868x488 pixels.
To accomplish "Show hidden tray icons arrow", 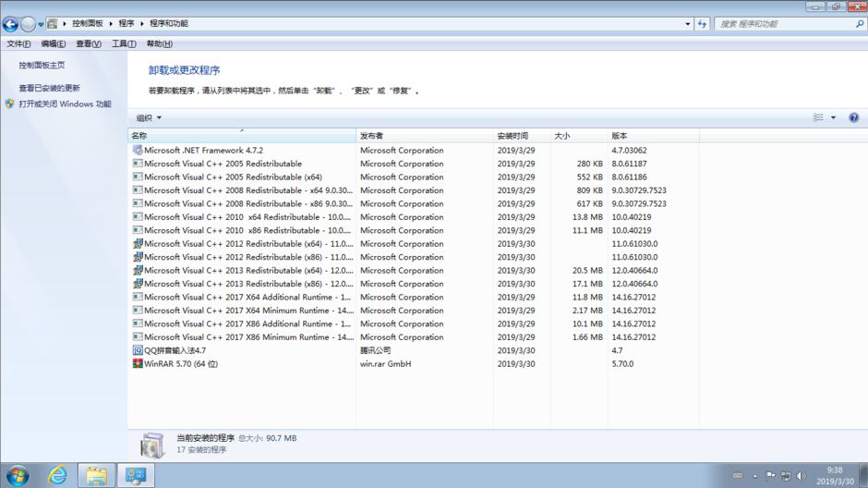I will (755, 475).
